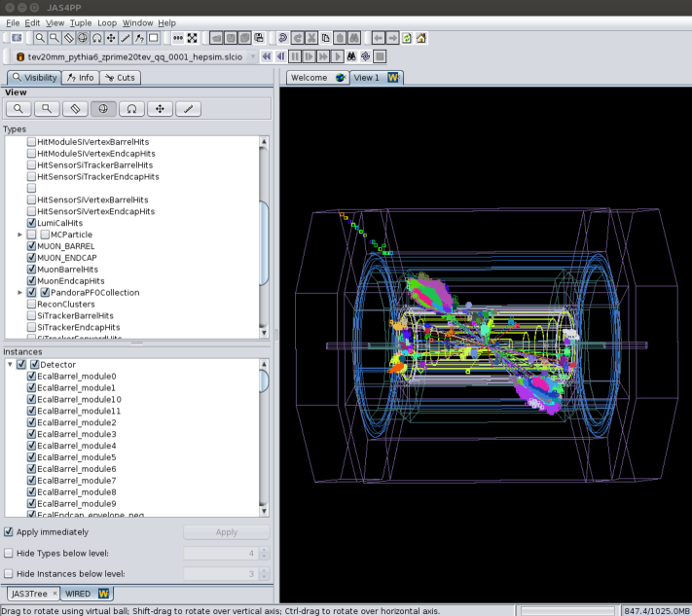Switch to the Cuts tab
The height and width of the screenshot is (616, 692).
(x=122, y=78)
